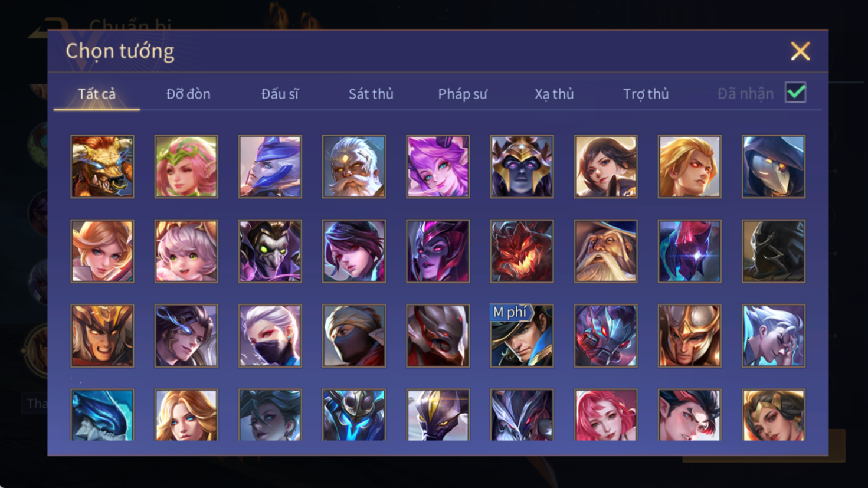
Task: Select the Tất cả tab
Action: (x=97, y=94)
